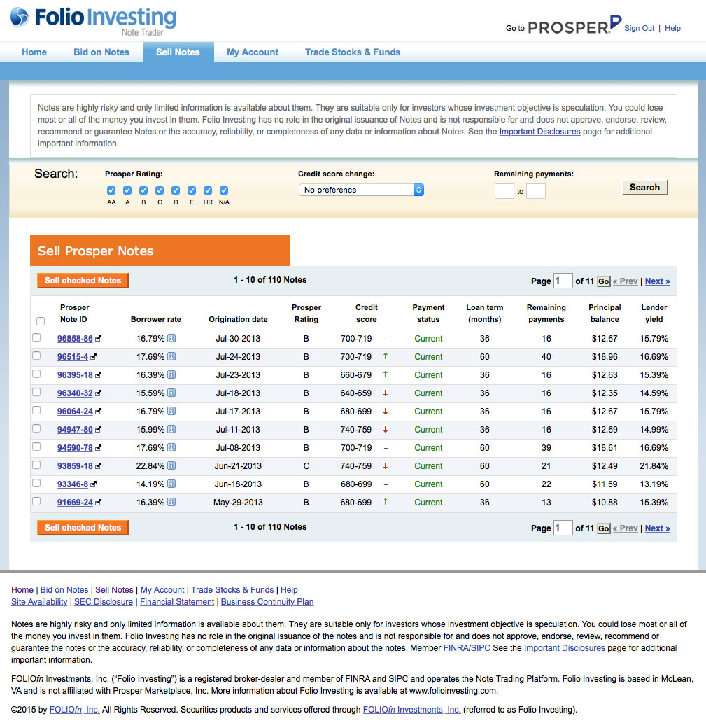Uncheck the AA Prosper Rating filter
Image resolution: width=706 pixels, height=728 pixels.
[x=111, y=190]
